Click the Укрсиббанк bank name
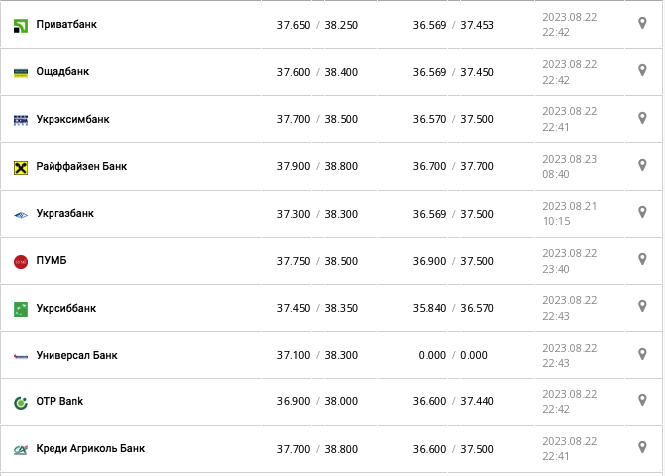This screenshot has height=476, width=665. click(x=66, y=308)
